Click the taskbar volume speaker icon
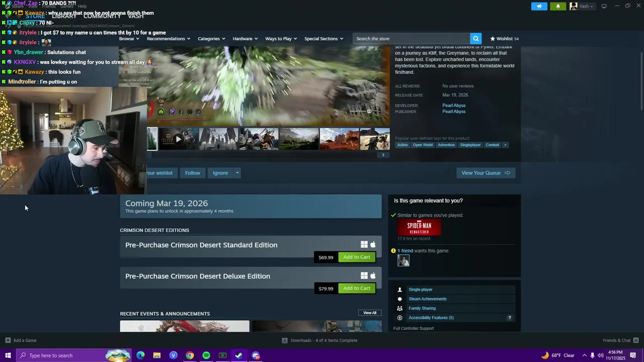This screenshot has height=362, width=644. [x=600, y=355]
